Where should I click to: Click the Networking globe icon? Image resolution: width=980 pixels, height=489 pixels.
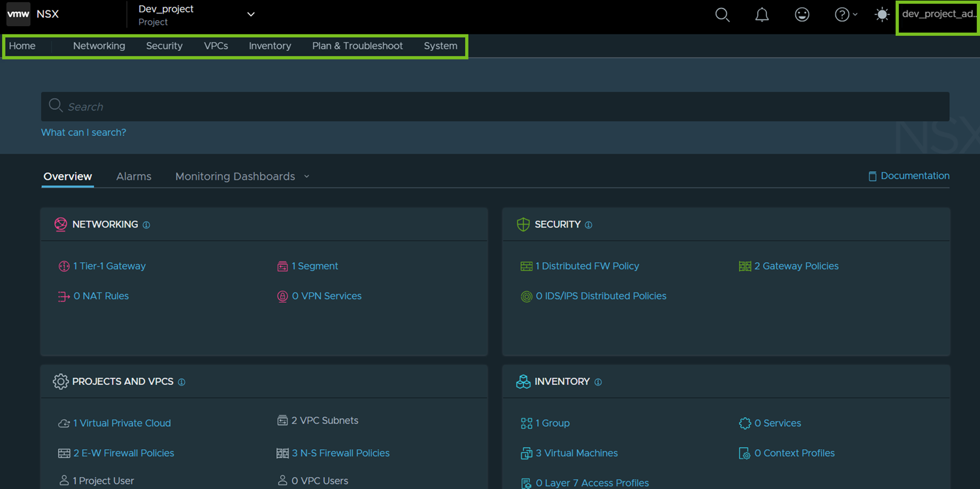61,224
